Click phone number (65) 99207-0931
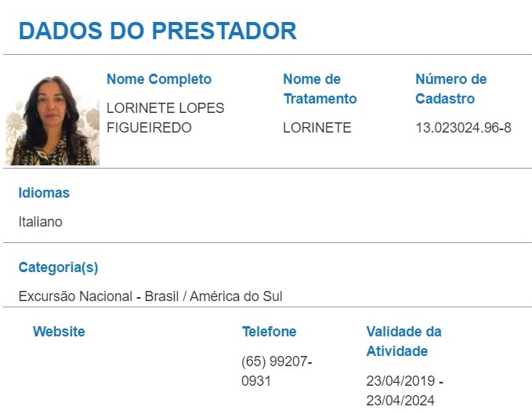This screenshot has width=532, height=414. (277, 371)
